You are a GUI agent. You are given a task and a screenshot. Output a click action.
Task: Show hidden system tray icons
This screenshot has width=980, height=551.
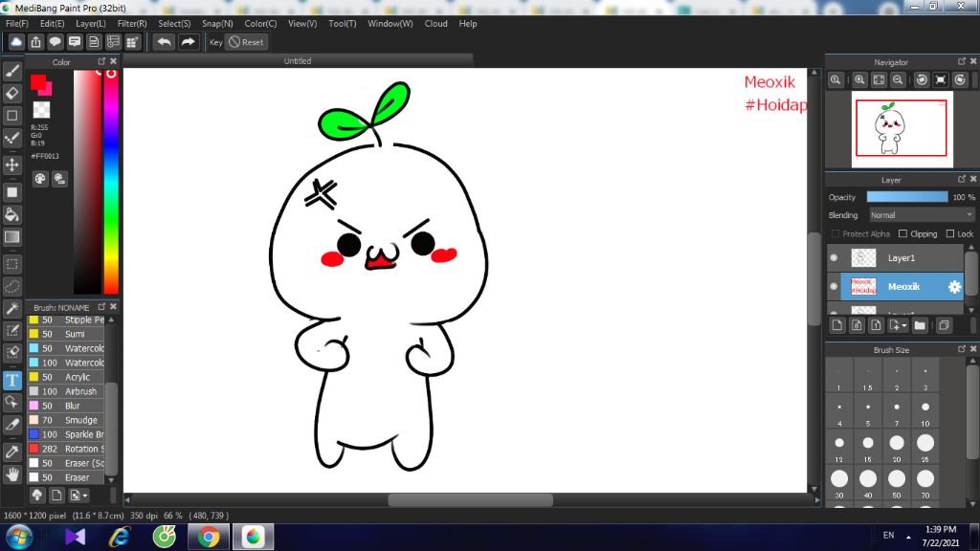tap(908, 537)
